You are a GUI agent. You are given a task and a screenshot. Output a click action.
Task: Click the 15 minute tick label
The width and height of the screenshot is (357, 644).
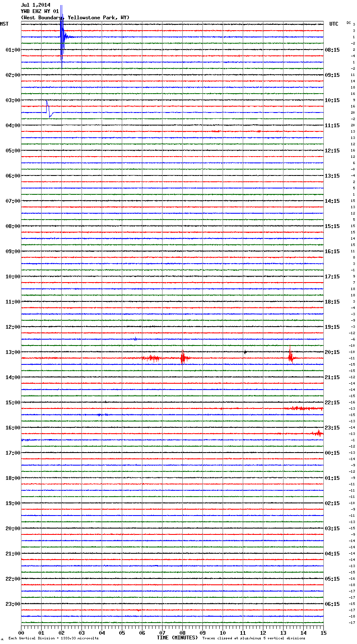(x=323, y=633)
